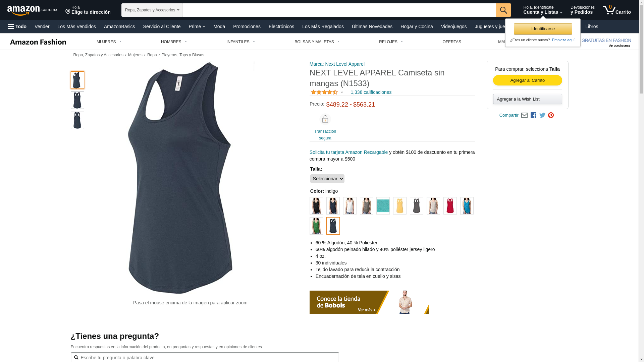This screenshot has height=362, width=644.
Task: Click the question search input field
Action: click(x=205, y=358)
